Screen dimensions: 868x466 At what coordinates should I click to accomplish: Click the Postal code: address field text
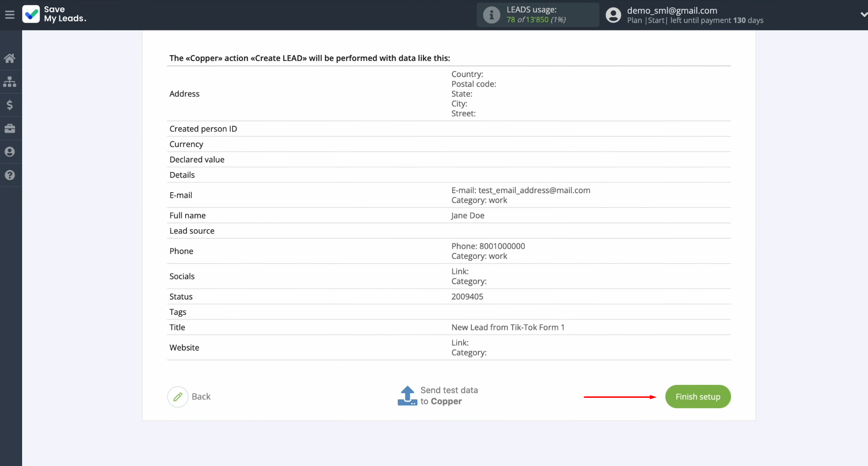[474, 84]
